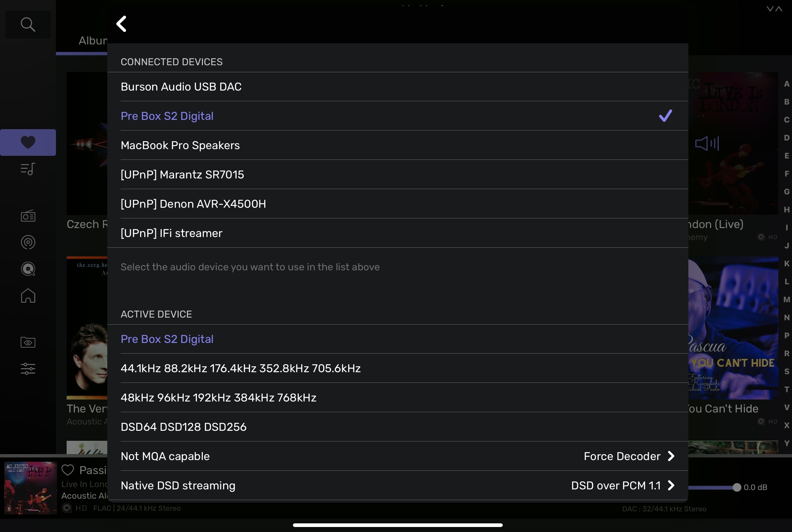The image size is (792, 532).
Task: Click the 48kHz 96kHz sample rates row
Action: (x=397, y=397)
